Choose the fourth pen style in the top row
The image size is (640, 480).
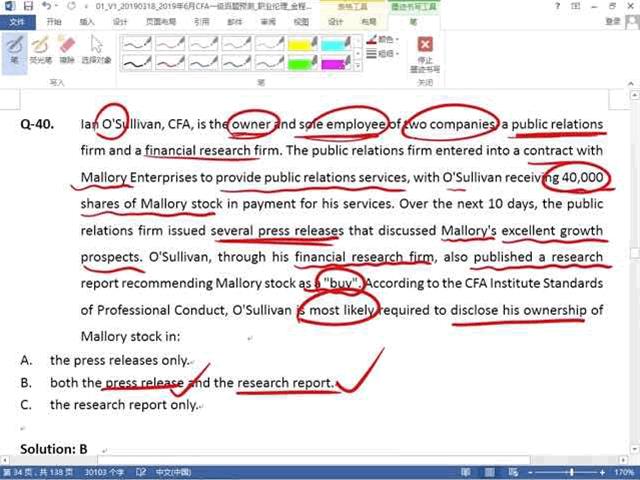(x=236, y=43)
